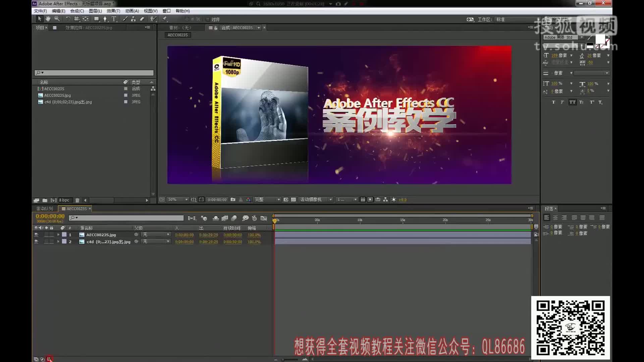Switch to the 渲染队列 tab
Screen dimensions: 644x362
click(x=44, y=208)
